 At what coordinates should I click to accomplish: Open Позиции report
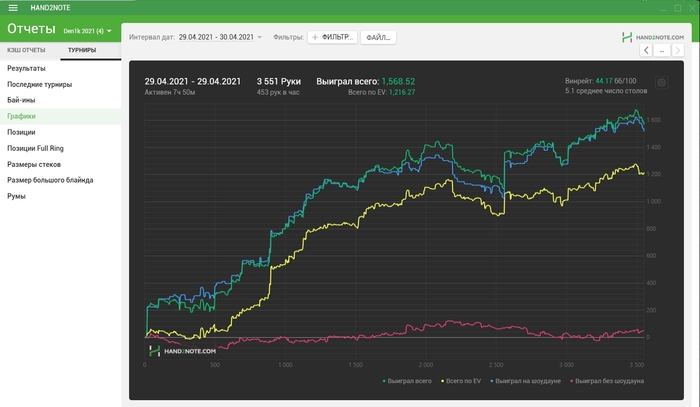point(60,133)
